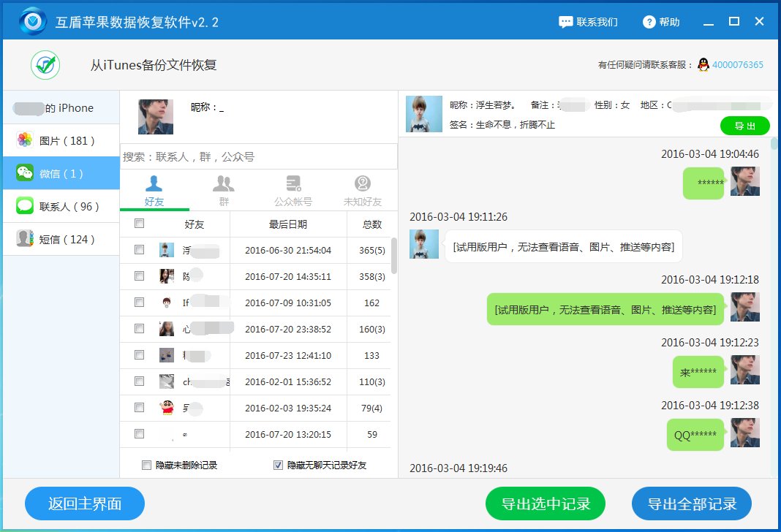The width and height of the screenshot is (781, 532).
Task: Uncheck 隐藏无聊天记录好友 checkbox
Action: pyautogui.click(x=279, y=465)
